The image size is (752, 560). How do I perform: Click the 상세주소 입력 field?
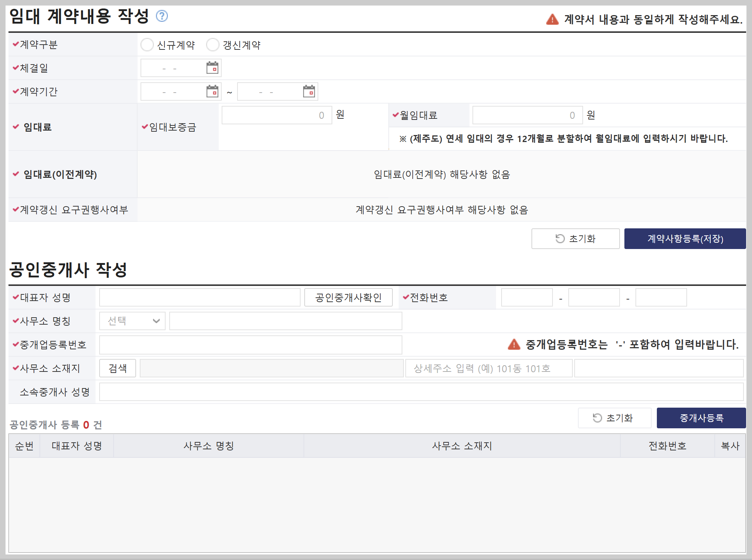point(489,368)
